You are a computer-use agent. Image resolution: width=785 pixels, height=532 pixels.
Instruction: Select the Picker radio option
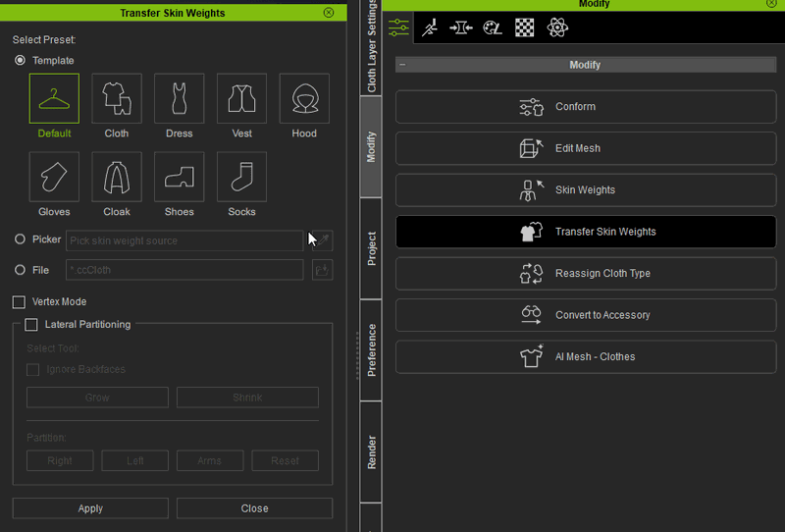[x=20, y=239]
